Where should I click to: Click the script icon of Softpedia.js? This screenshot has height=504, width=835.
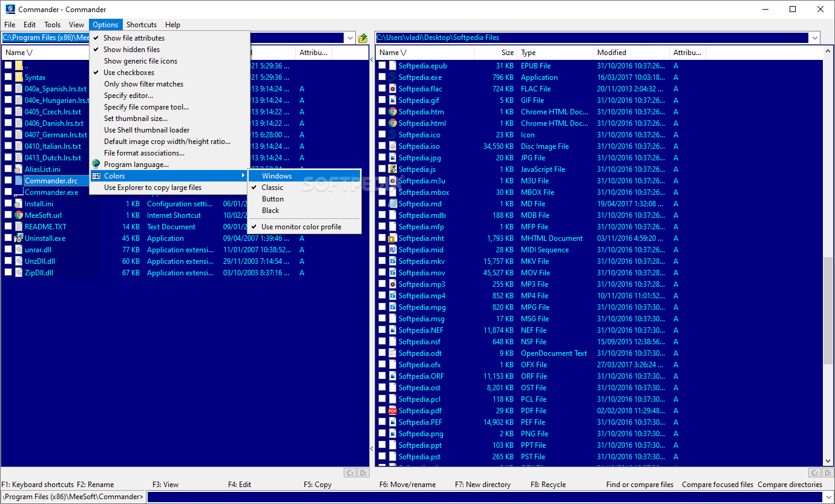pos(393,169)
